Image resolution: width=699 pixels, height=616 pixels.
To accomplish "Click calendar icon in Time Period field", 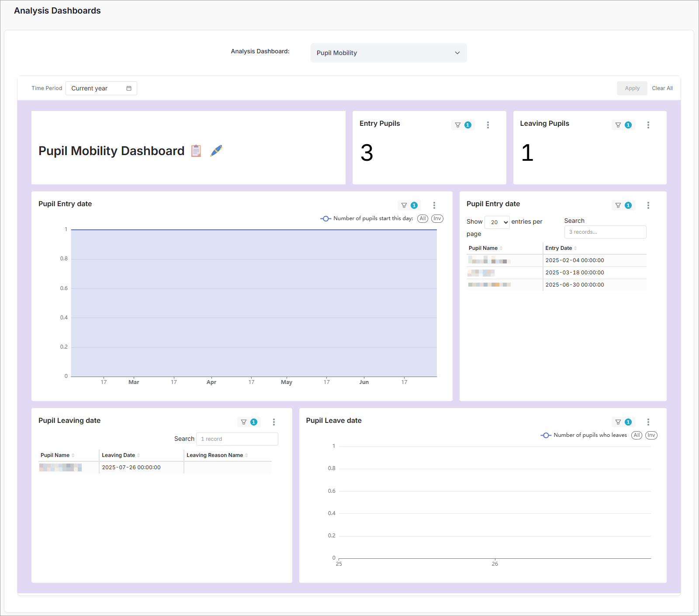I will click(129, 88).
